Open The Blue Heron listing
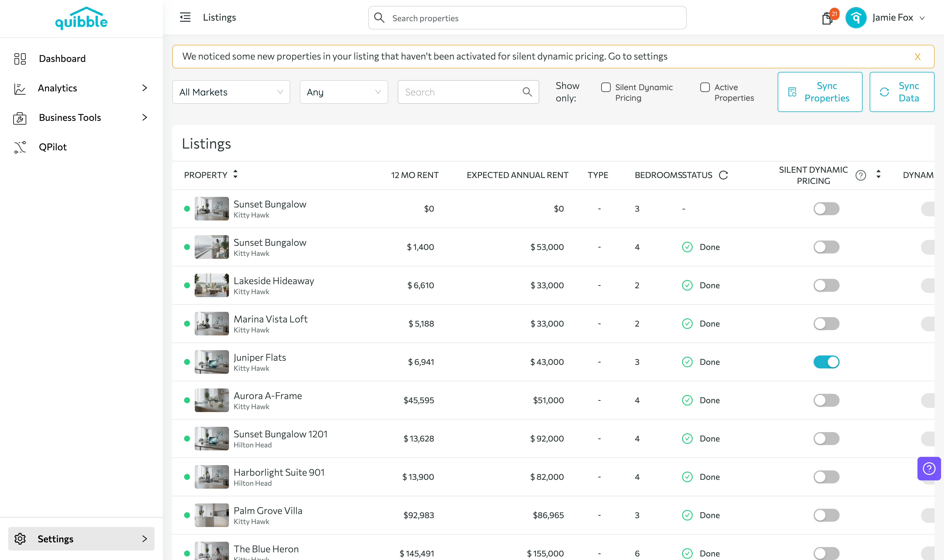944x560 pixels. click(266, 549)
